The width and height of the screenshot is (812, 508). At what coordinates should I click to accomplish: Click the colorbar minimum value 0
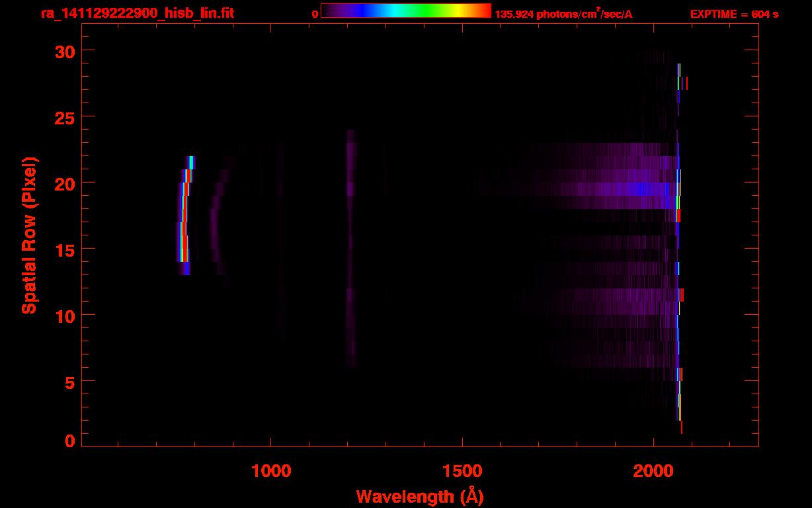click(315, 14)
